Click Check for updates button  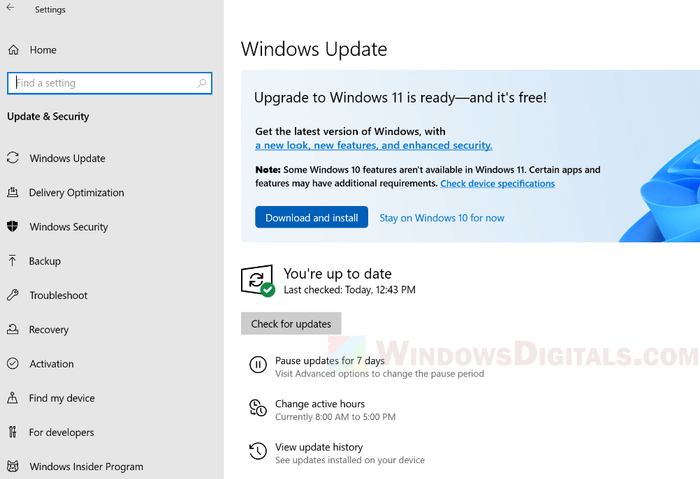[x=291, y=324]
